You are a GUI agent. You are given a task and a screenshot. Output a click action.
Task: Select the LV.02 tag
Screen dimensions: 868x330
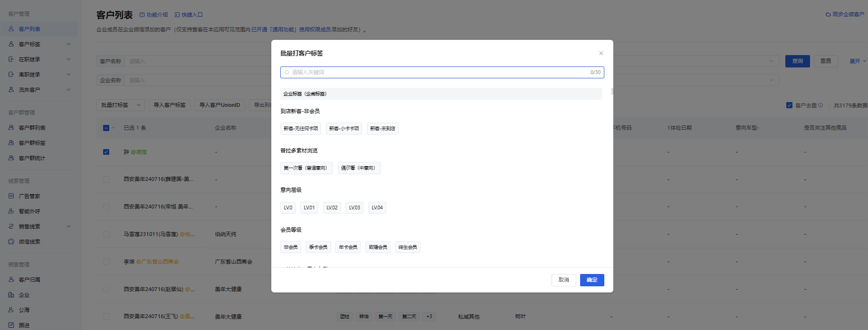click(x=332, y=207)
